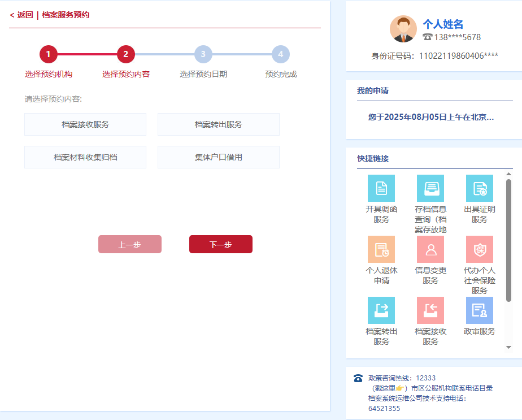Open the 政审服务 icon
The width and height of the screenshot is (522, 420).
[480, 310]
